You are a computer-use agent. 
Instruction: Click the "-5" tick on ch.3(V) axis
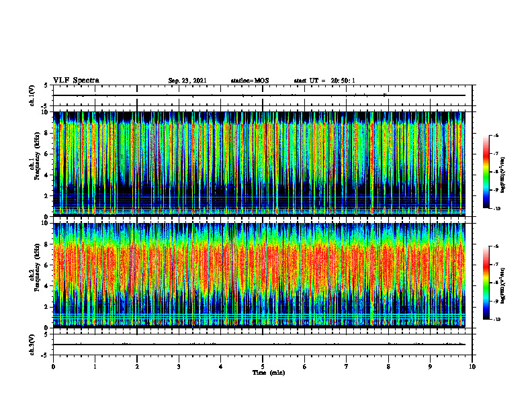[45, 355]
